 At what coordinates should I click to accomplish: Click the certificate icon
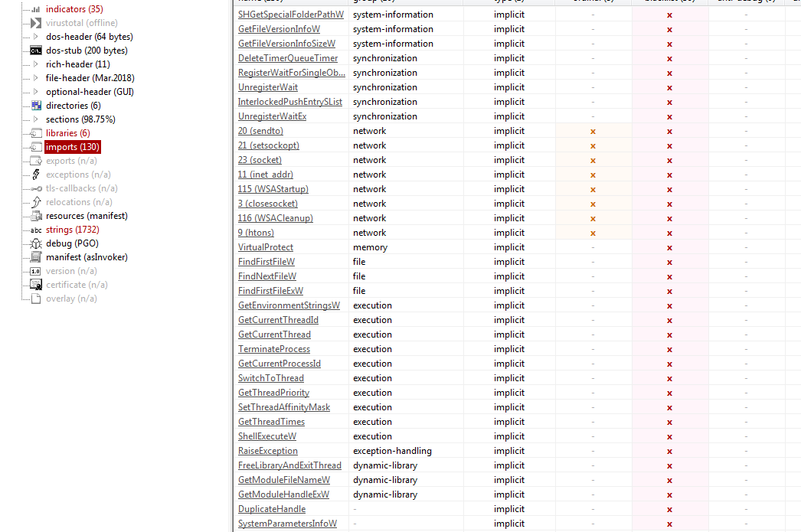point(36,285)
